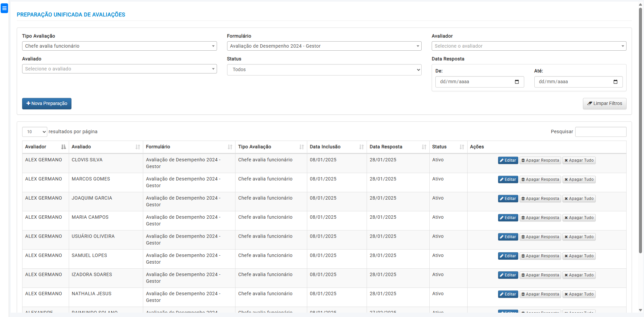The image size is (644, 317).
Task: Sort by Status column sort icon
Action: click(462, 147)
